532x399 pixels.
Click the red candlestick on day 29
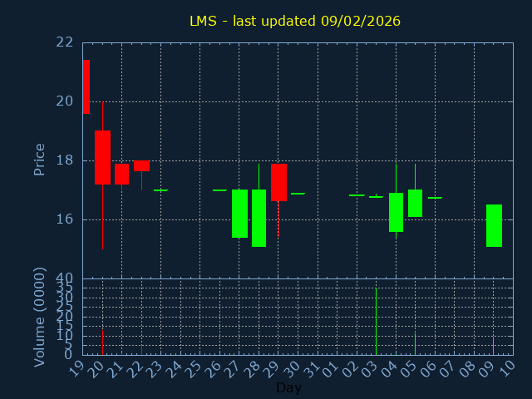(x=278, y=182)
